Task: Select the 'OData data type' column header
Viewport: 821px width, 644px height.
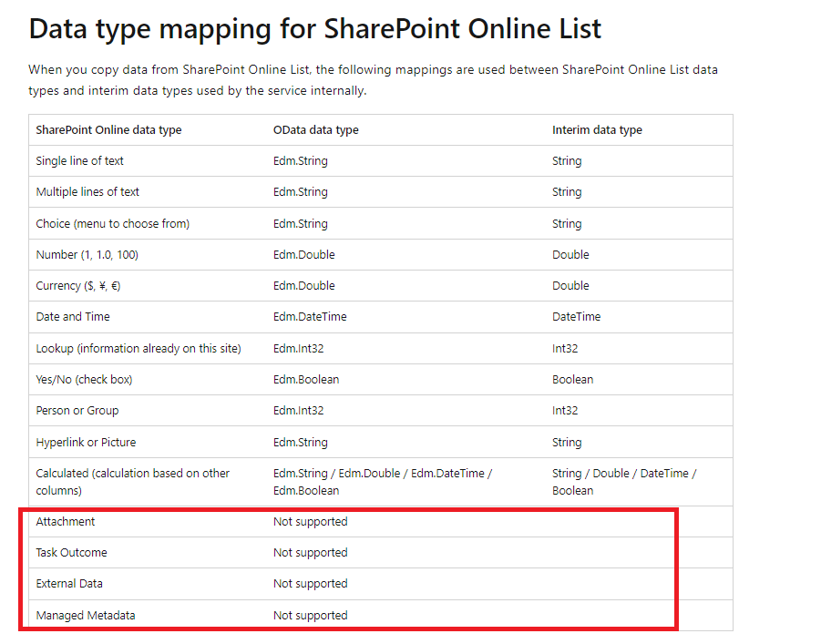Action: coord(315,130)
